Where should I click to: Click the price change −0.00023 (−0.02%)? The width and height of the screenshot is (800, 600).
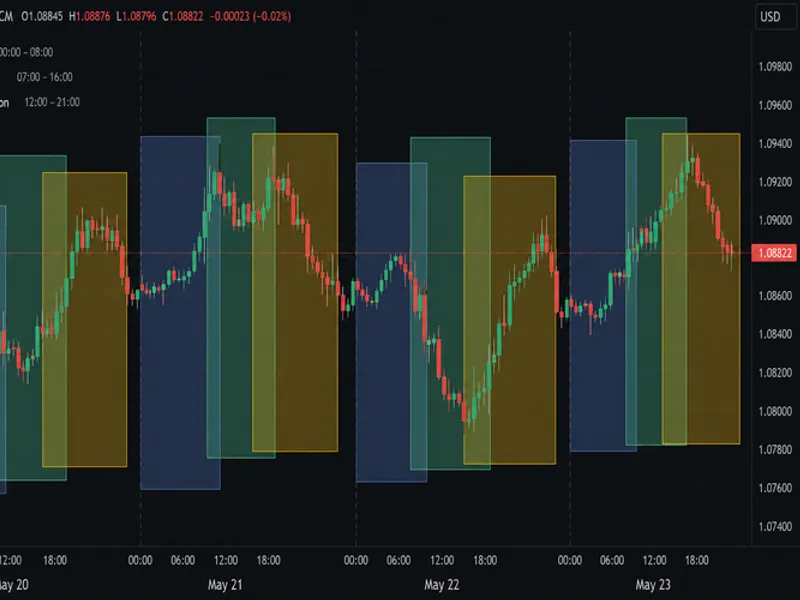pos(251,16)
